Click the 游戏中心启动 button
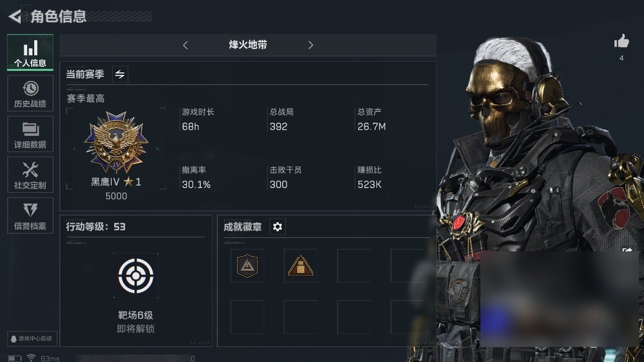The height and width of the screenshot is (362, 644). 31,338
